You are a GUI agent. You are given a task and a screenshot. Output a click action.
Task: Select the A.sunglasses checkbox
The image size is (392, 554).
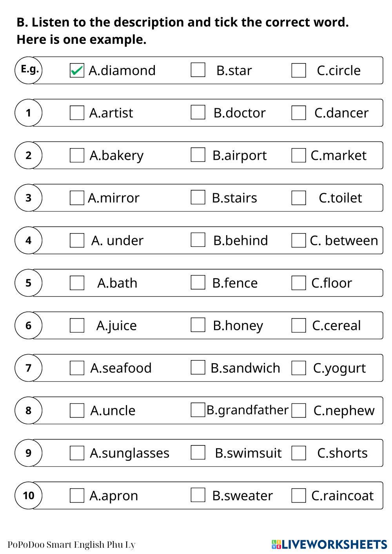pos(77,453)
